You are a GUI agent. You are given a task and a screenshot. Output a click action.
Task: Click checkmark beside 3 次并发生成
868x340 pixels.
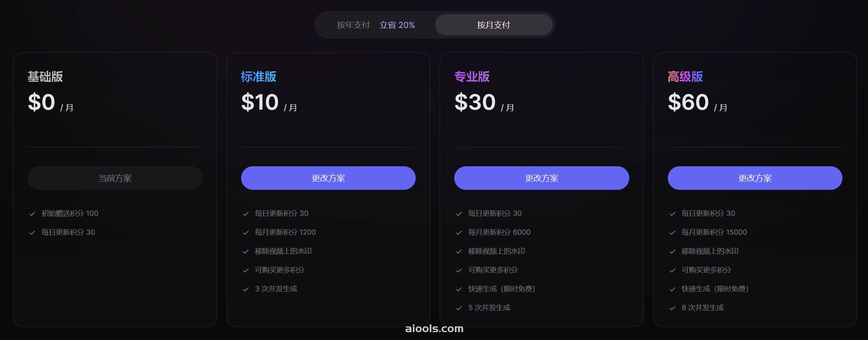[x=246, y=289]
